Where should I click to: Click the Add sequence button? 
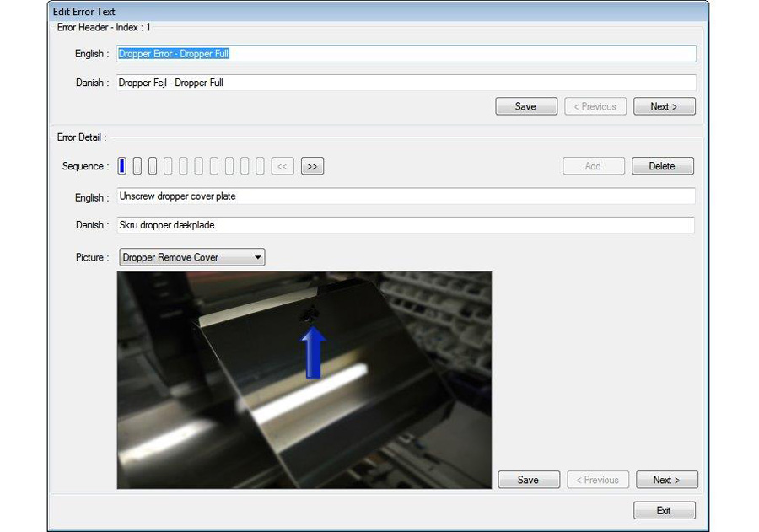pyautogui.click(x=594, y=166)
